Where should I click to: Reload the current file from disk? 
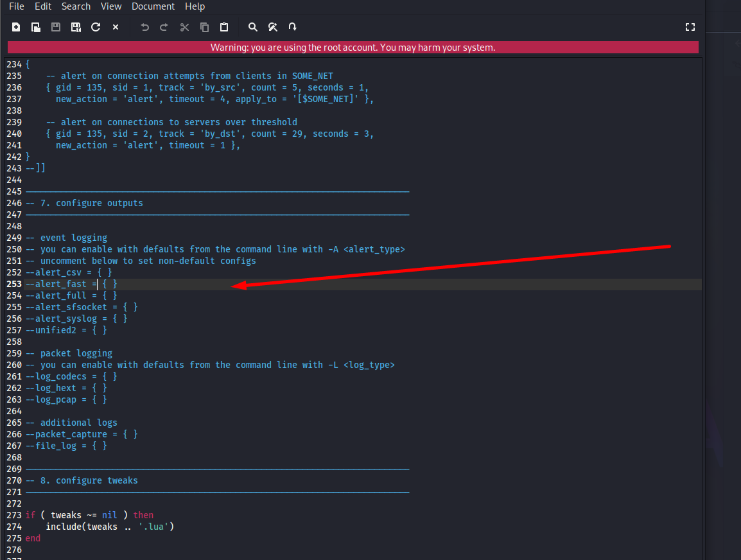(x=95, y=27)
